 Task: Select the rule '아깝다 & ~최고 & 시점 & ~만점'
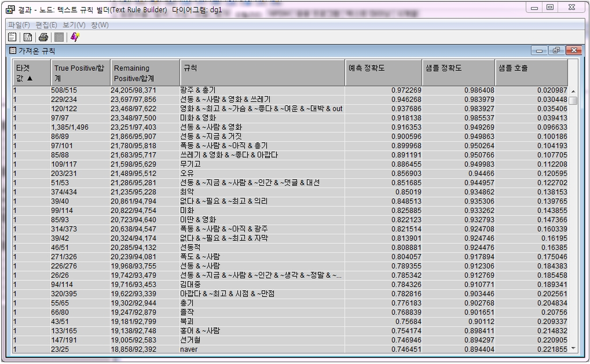(x=227, y=294)
